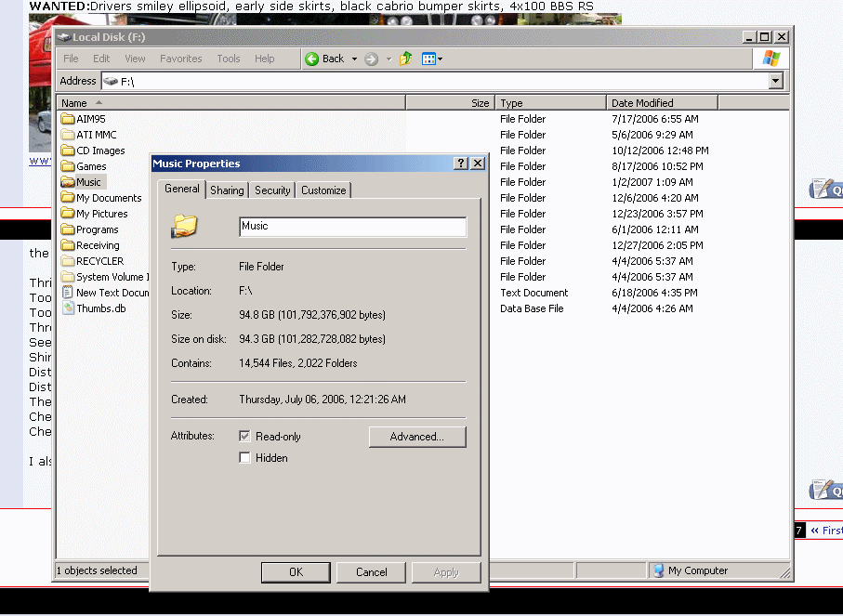The height and width of the screenshot is (616, 843).
Task: Click the Forward arrow toolbar button
Action: pos(372,59)
